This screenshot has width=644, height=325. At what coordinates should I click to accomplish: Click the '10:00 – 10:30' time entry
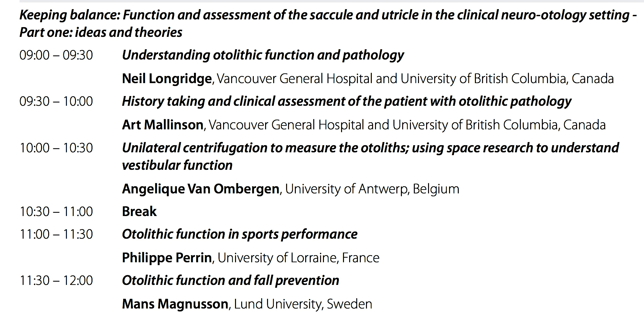[x=56, y=148]
